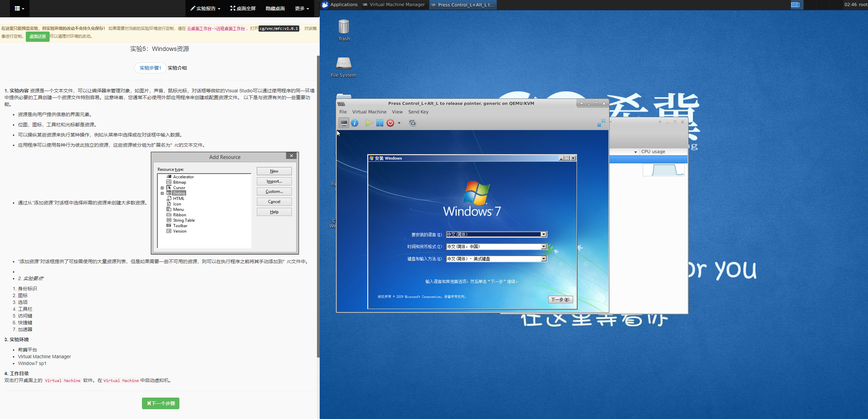
Task: Pause the virtual machine
Action: click(x=380, y=123)
